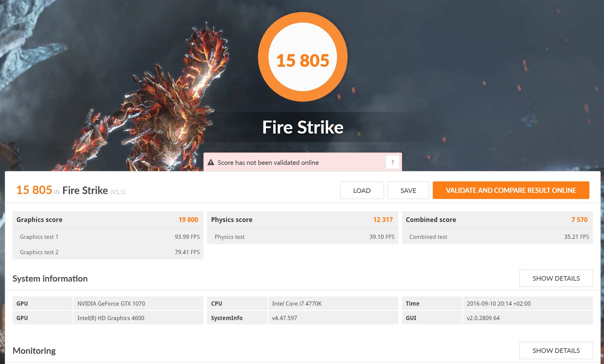Open the question mark help button
Image resolution: width=604 pixels, height=364 pixels.
tap(392, 162)
